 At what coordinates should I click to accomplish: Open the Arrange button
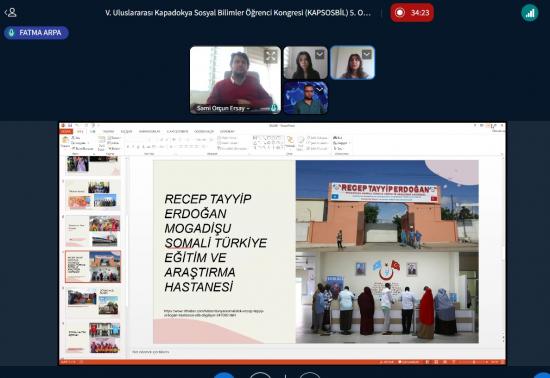290,142
